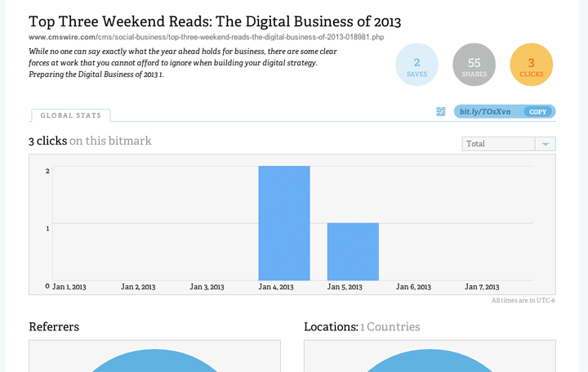
Task: Click the 2 Saves circle
Action: coord(416,65)
